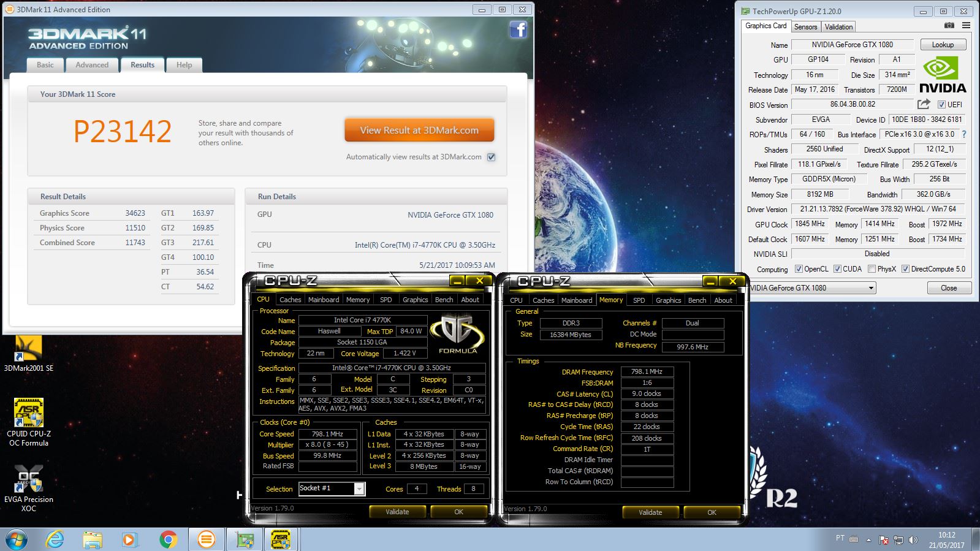The image size is (980, 551).
Task: Click the volume speaker tray icon
Action: 913,540
